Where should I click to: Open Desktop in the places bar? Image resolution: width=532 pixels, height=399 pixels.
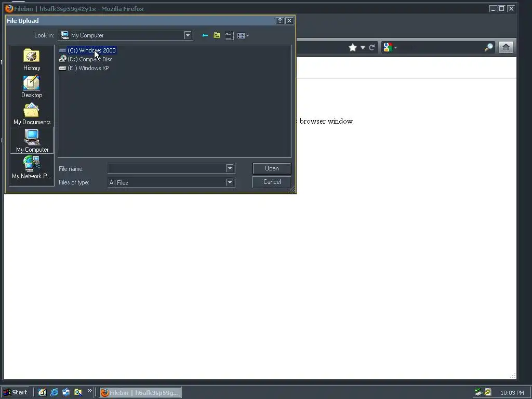click(32, 87)
